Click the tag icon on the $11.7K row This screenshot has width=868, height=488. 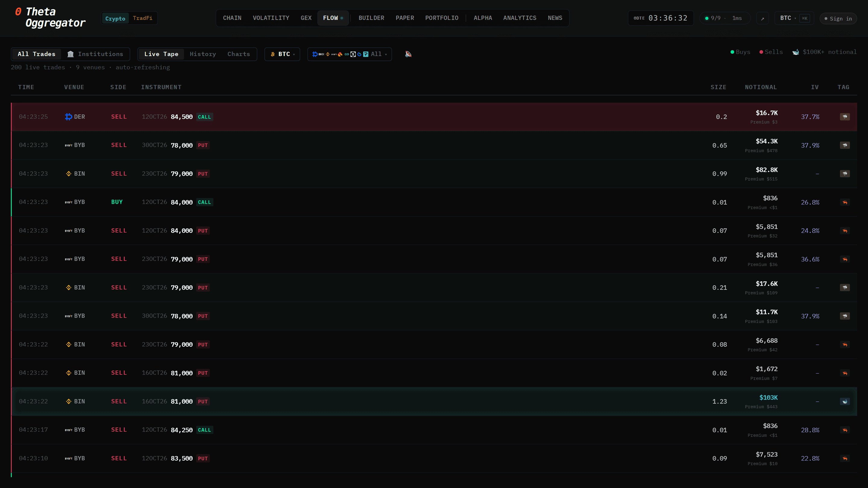click(845, 316)
